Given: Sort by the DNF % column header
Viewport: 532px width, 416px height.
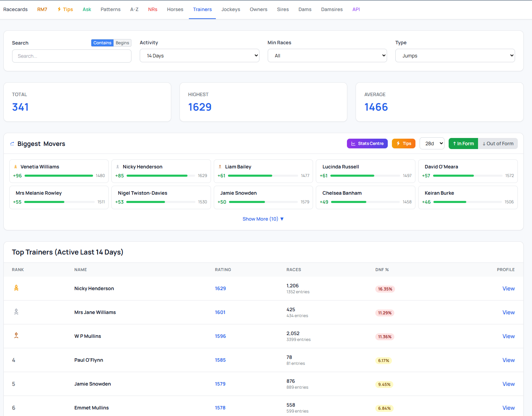Looking at the screenshot, I should 382,270.
